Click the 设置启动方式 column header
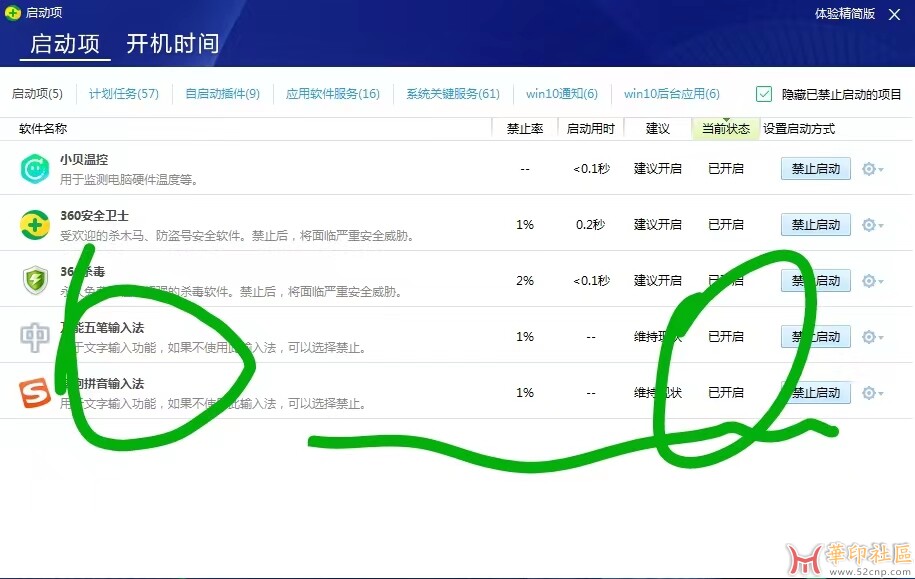 tap(799, 128)
